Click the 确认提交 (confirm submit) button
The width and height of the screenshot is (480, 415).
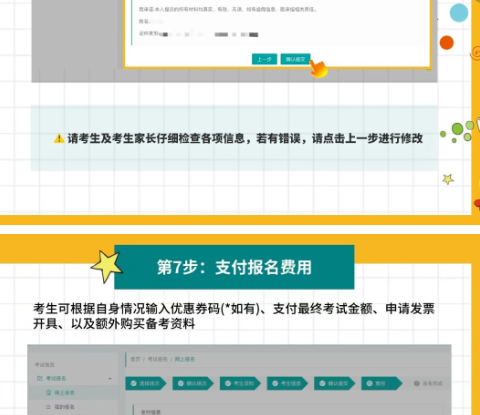point(295,59)
